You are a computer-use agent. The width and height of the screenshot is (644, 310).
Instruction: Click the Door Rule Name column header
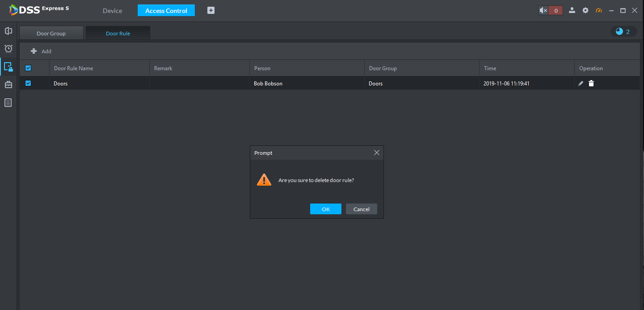point(99,68)
